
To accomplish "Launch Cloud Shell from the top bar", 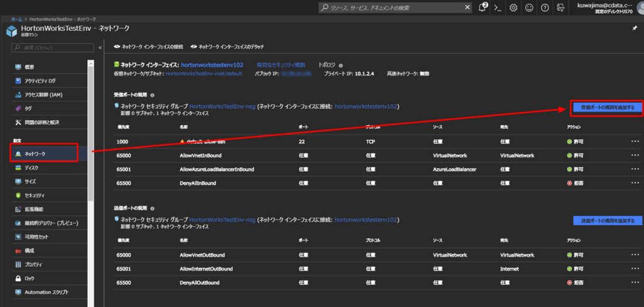I will [x=498, y=8].
